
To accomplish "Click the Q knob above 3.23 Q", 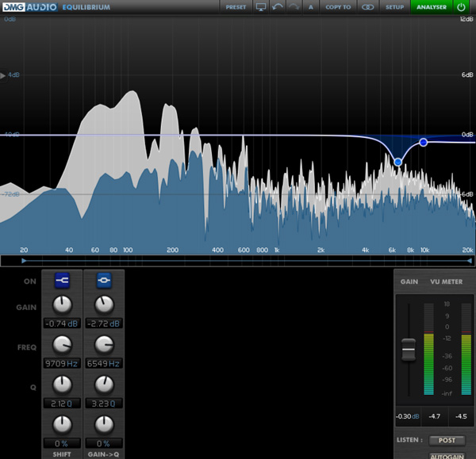I will (x=104, y=384).
